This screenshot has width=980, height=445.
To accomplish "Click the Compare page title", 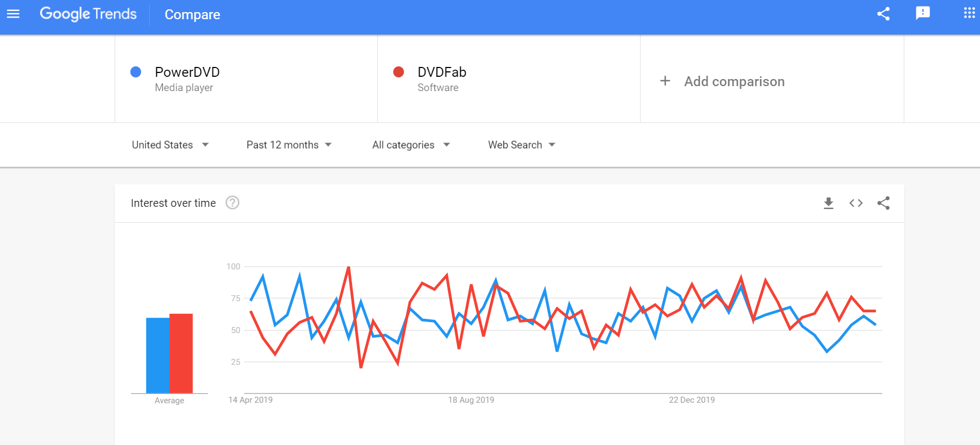I will tap(192, 14).
